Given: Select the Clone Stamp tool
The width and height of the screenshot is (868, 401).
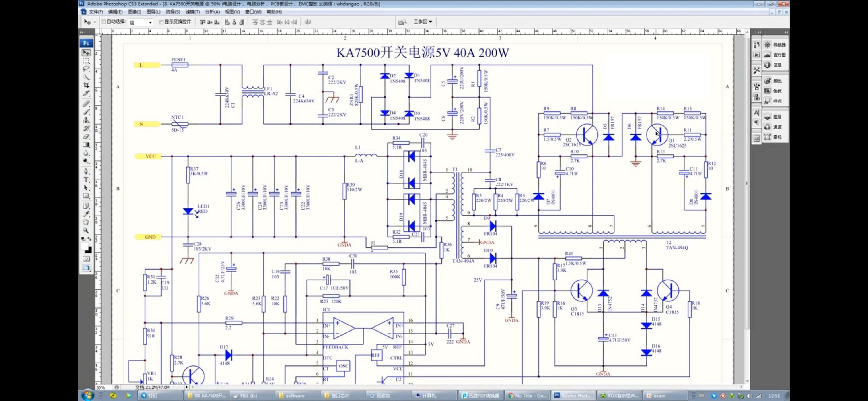Looking at the screenshot, I should (86, 120).
